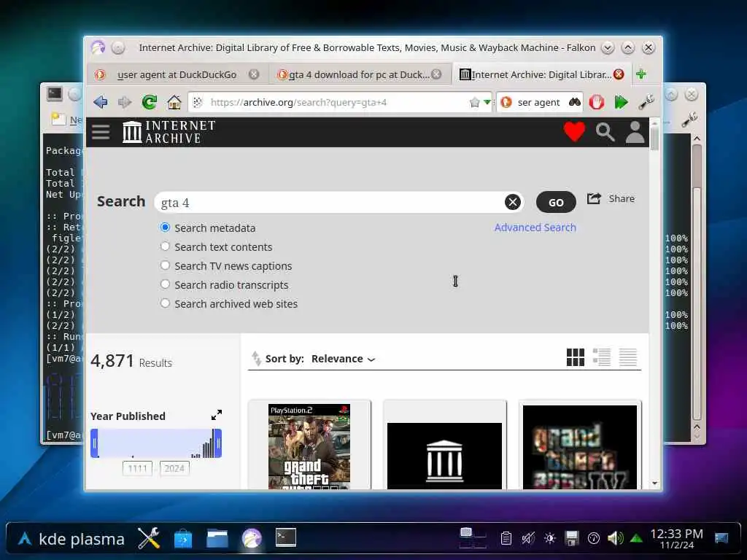Go back with the blue arrow button
The image size is (747, 560).
click(x=101, y=102)
